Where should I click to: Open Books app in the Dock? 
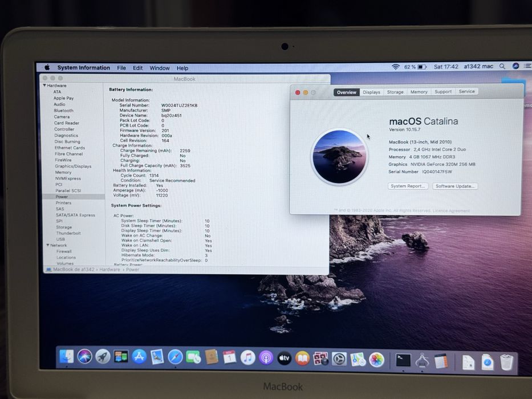[302, 359]
